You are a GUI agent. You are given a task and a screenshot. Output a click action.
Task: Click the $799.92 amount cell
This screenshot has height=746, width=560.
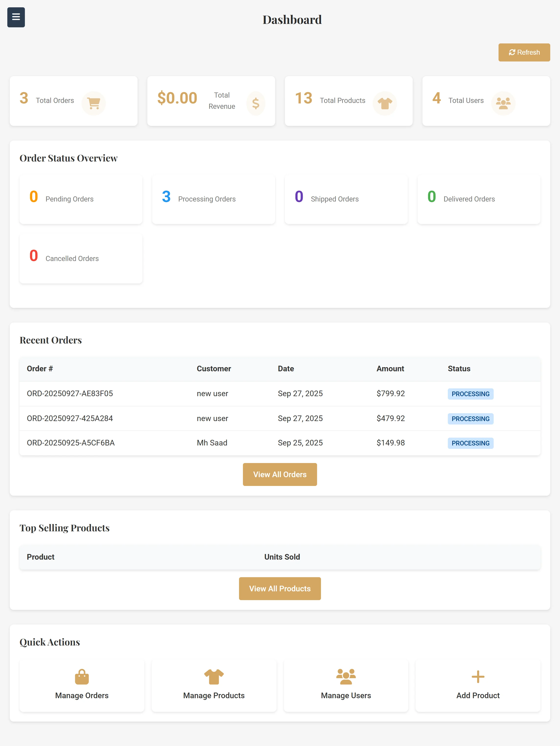391,393
